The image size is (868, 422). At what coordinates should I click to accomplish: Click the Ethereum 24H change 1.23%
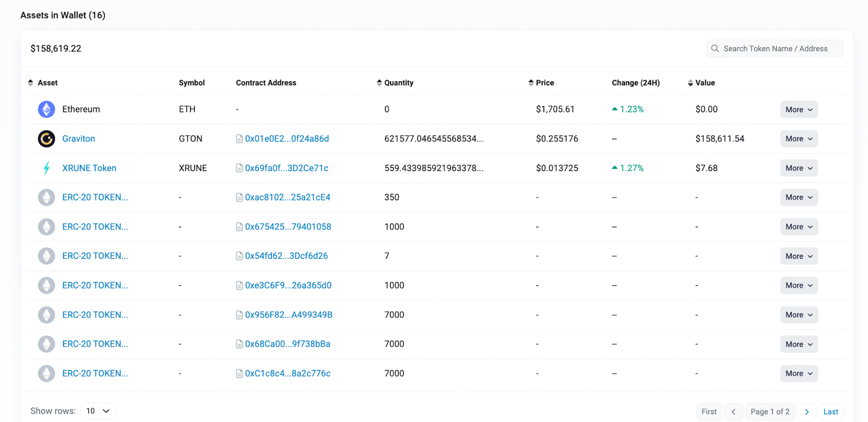[x=628, y=110]
